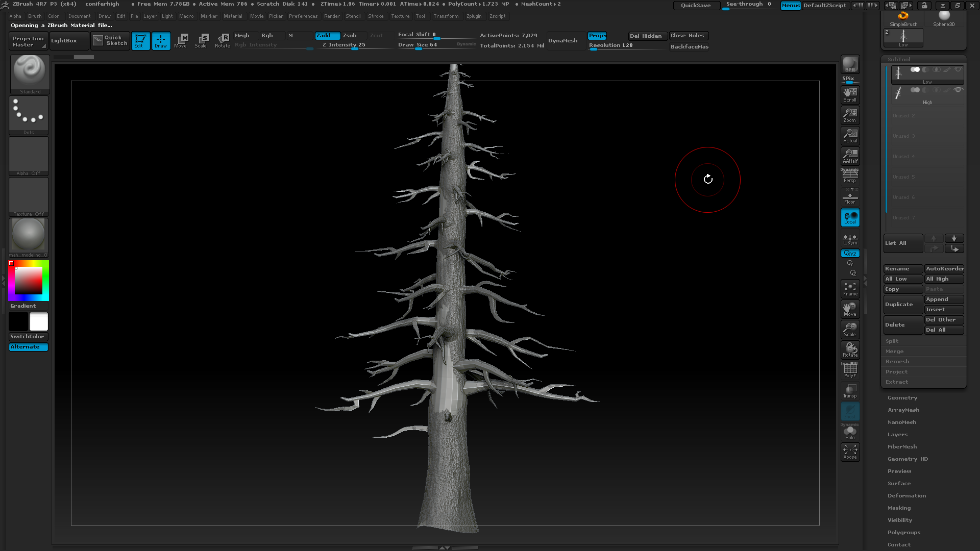Activate the Edit mode button

[140, 41]
